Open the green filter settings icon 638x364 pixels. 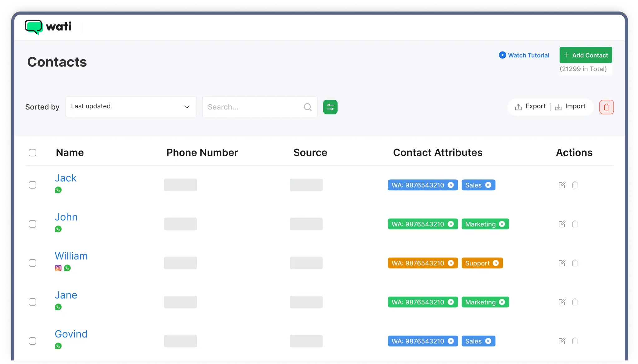(330, 107)
